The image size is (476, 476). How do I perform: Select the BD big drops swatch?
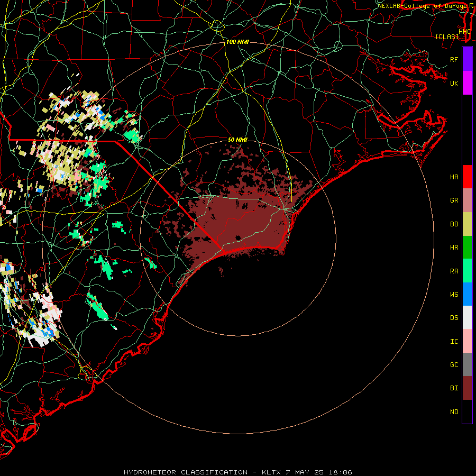point(467,224)
